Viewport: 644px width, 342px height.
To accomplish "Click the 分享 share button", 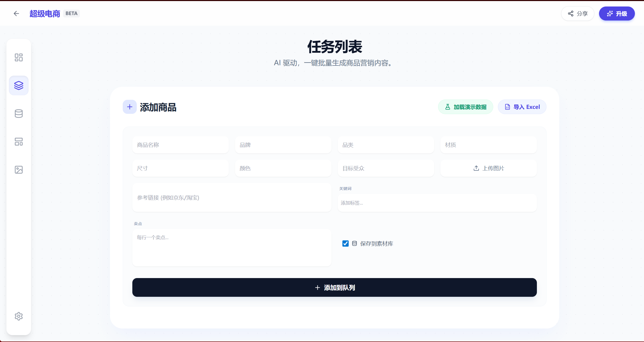I will click(577, 14).
